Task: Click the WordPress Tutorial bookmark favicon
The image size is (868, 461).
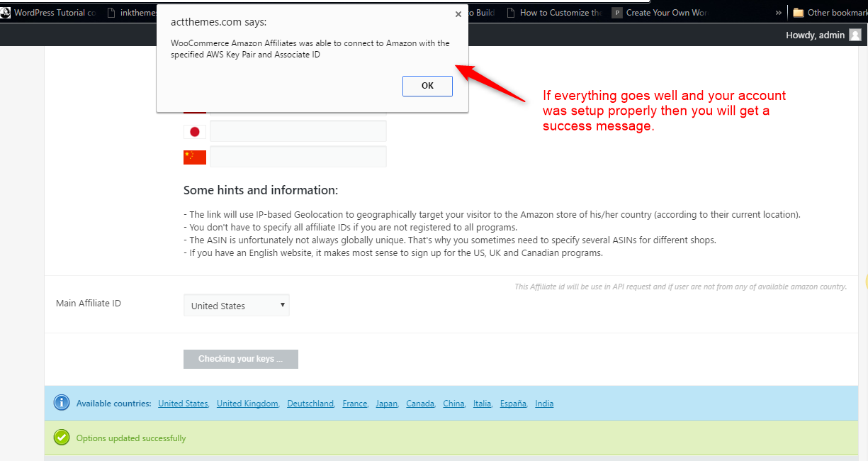Action: (x=5, y=12)
